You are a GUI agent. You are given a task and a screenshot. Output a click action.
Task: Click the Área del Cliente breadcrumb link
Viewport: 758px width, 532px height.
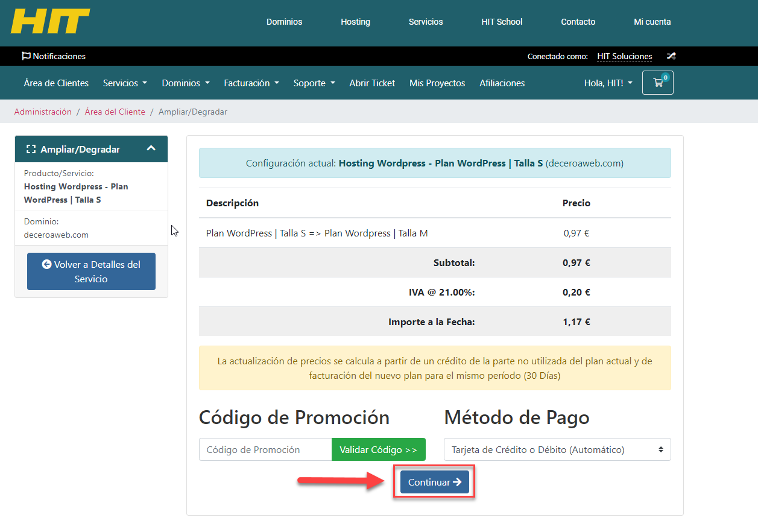click(x=115, y=112)
